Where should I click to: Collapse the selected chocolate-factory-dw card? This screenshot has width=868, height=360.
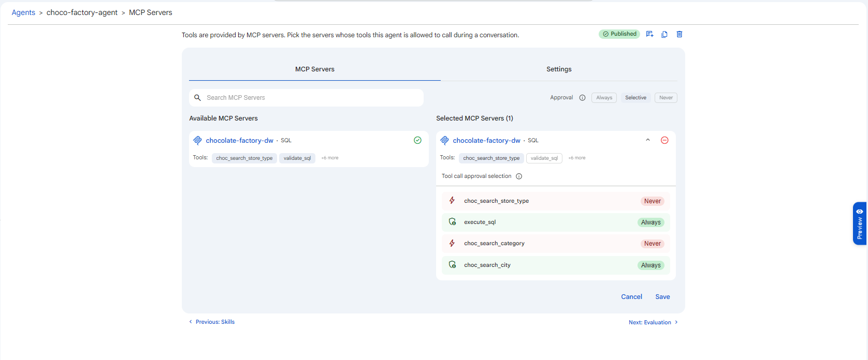(x=648, y=140)
